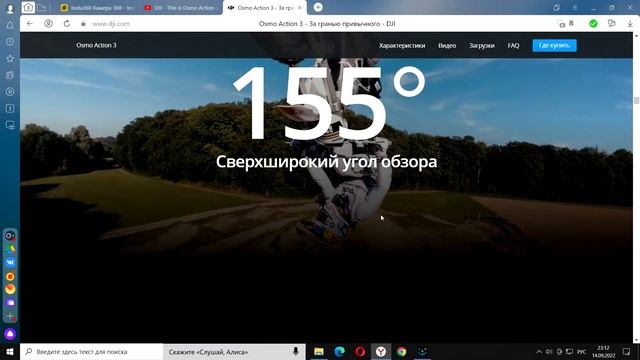Click the screen devices icon in sidebar
Image resolution: width=640 pixels, height=360 pixels.
(10, 125)
